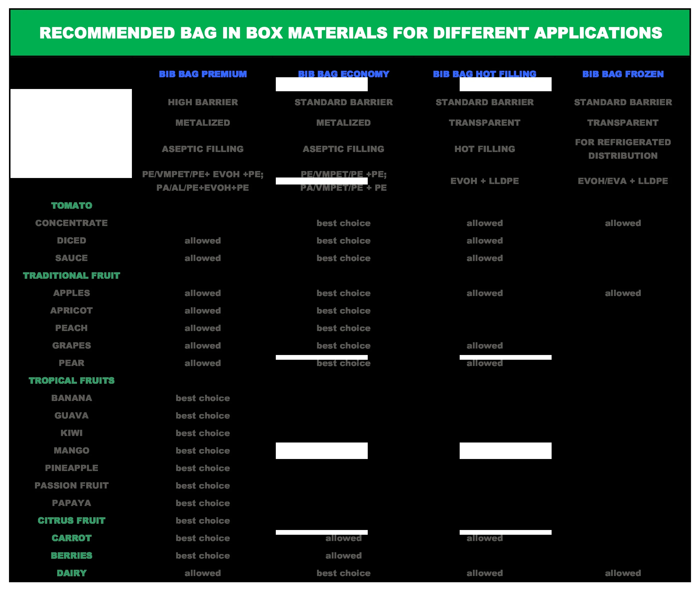Click PEAR's allowed cell under Premium
This screenshot has height=592, width=700.
tap(203, 363)
